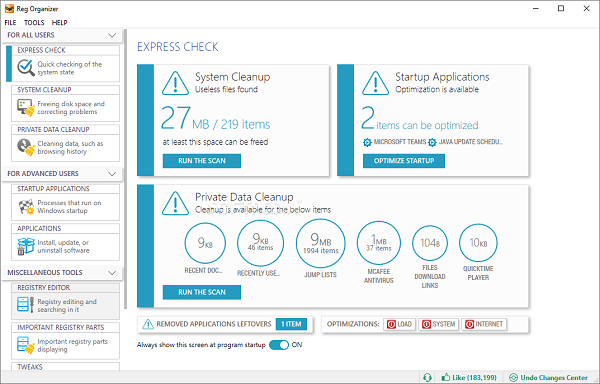Toggle the INTERNET optimization button
The image size is (600, 384).
484,324
